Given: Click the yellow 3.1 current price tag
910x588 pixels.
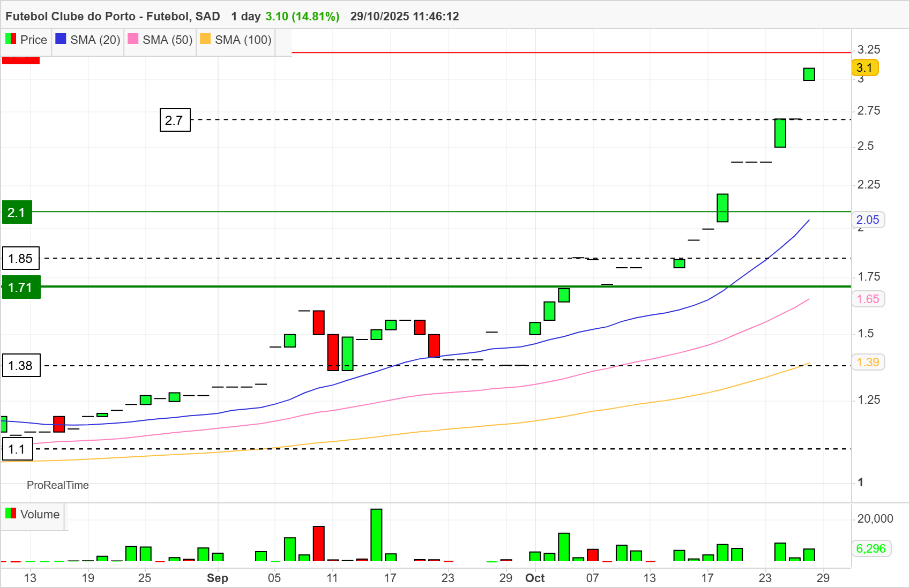Looking at the screenshot, I should 864,67.
